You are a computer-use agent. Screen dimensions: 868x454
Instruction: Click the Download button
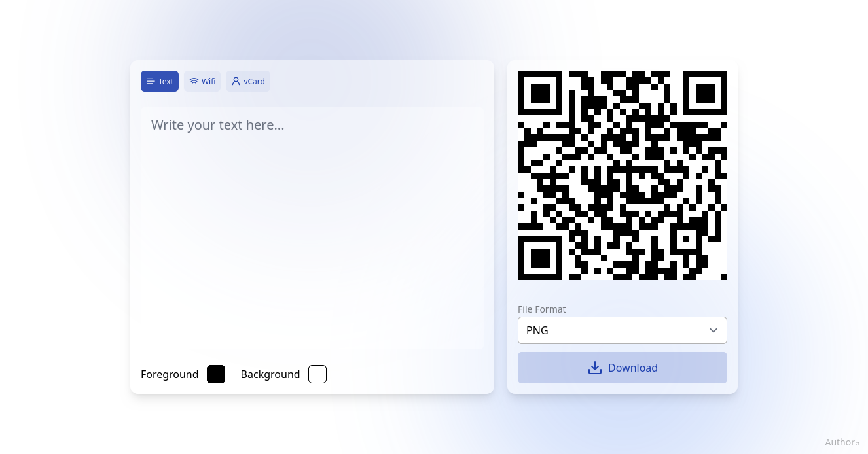(623, 368)
